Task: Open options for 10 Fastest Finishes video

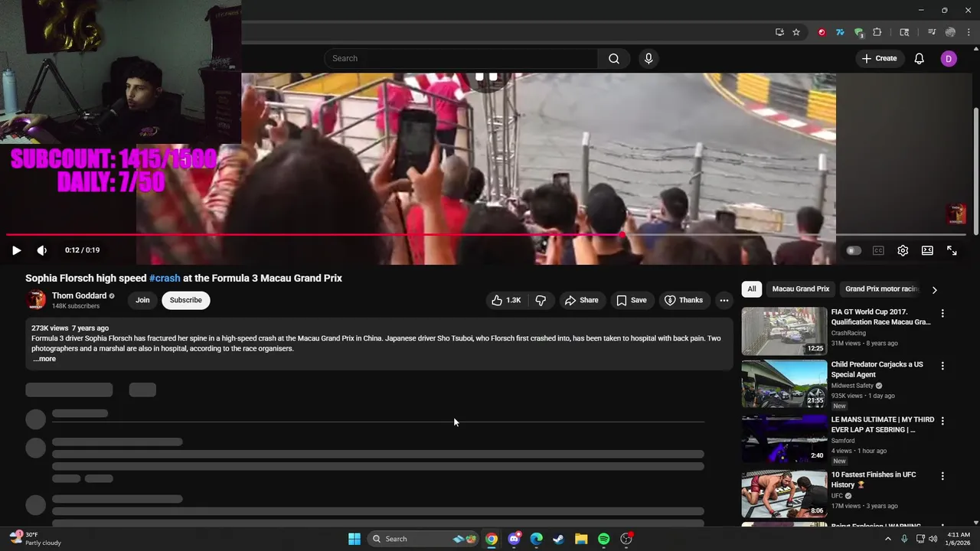Action: click(x=942, y=475)
